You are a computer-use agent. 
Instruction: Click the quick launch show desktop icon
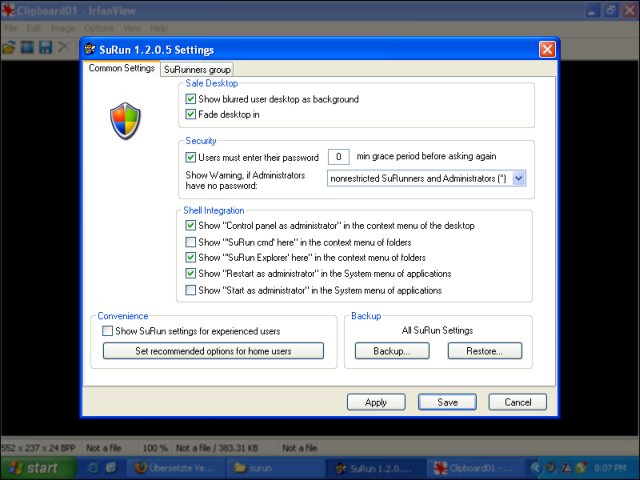[111, 468]
